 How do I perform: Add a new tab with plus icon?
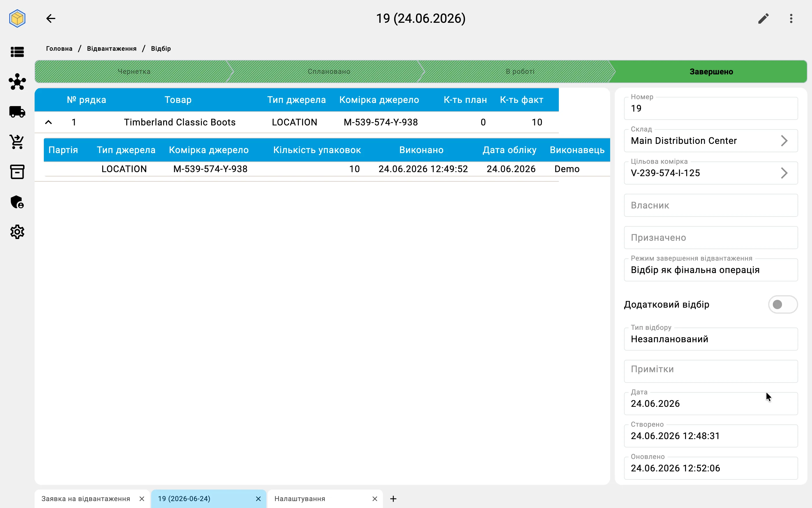(x=393, y=498)
